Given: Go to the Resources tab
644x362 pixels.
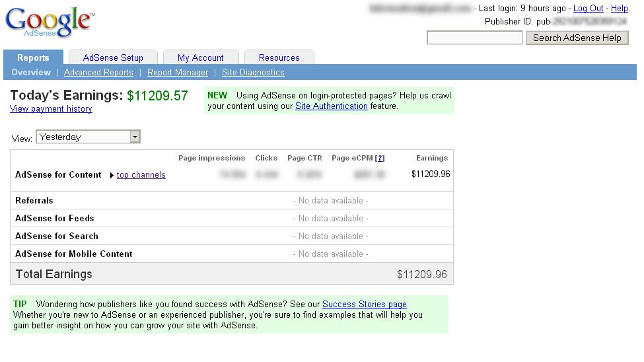Looking at the screenshot, I should pos(279,57).
